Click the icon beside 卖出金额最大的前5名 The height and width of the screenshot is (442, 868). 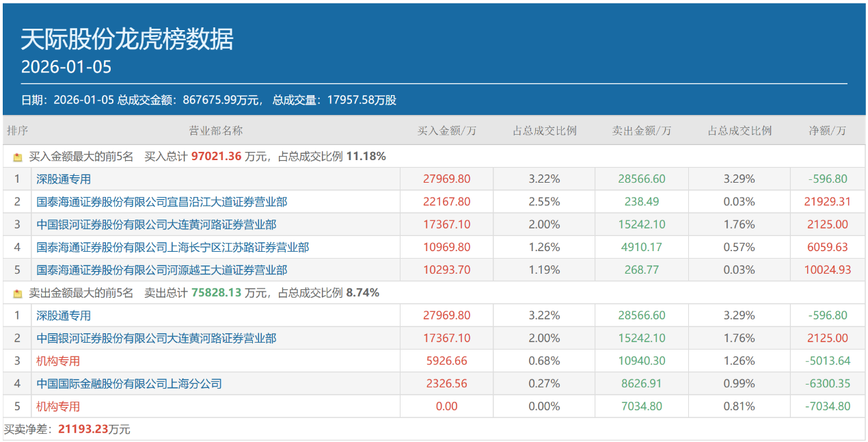click(18, 294)
